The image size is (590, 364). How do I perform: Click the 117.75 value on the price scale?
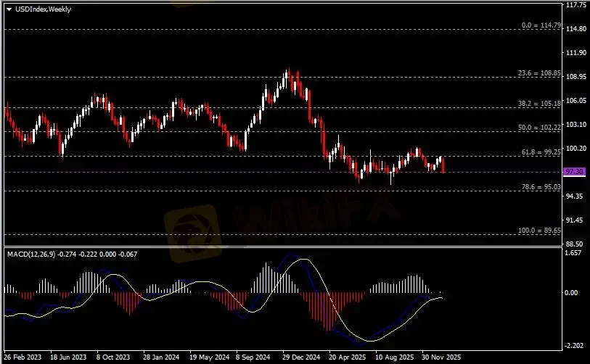(x=575, y=5)
